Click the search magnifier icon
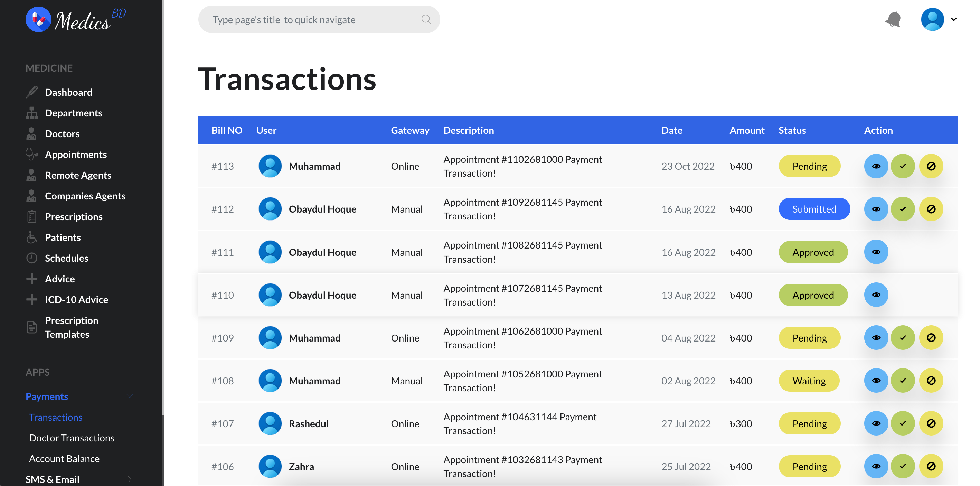 click(x=426, y=19)
